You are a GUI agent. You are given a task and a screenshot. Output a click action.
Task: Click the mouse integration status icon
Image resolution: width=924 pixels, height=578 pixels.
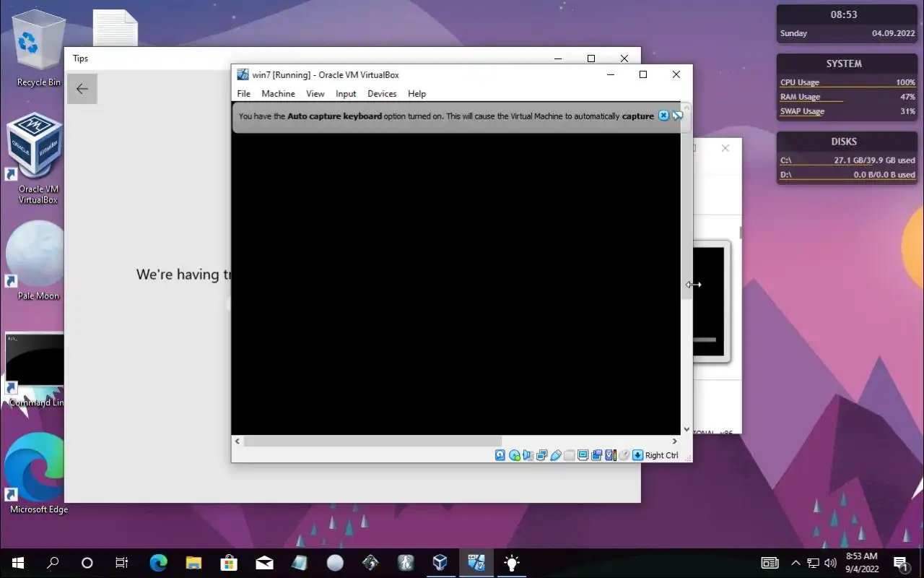(x=624, y=455)
